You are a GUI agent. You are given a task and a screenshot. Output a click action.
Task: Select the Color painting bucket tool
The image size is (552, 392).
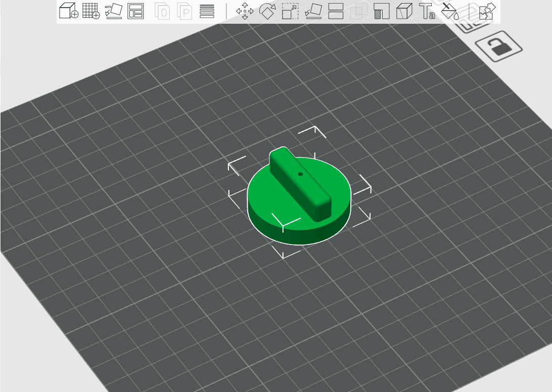click(x=450, y=11)
